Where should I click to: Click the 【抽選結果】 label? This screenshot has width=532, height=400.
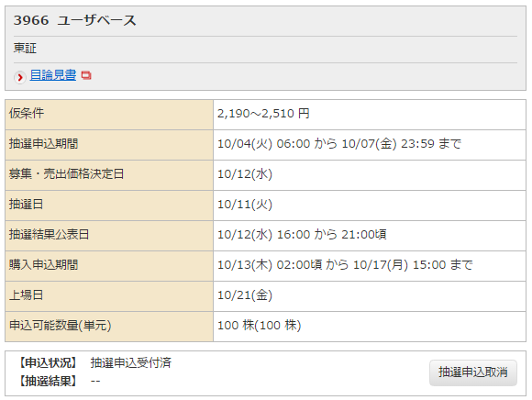(48, 381)
